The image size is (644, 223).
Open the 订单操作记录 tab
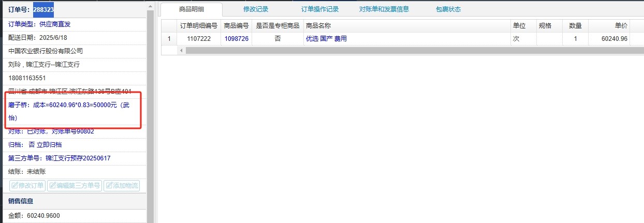[x=320, y=9]
